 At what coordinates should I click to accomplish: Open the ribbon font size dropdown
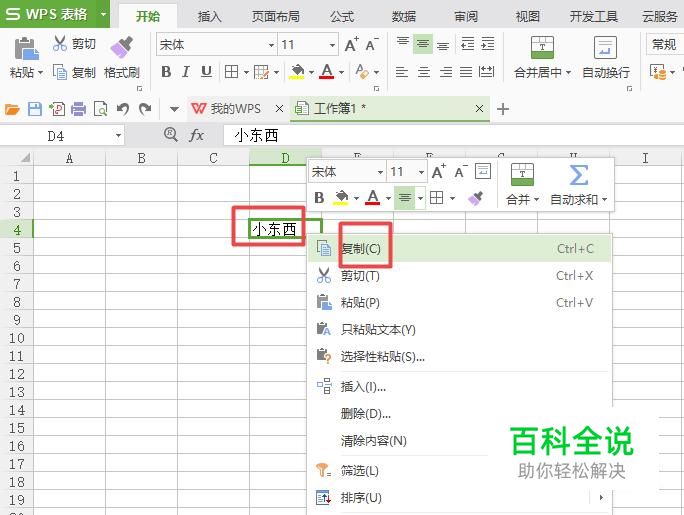tap(332, 45)
